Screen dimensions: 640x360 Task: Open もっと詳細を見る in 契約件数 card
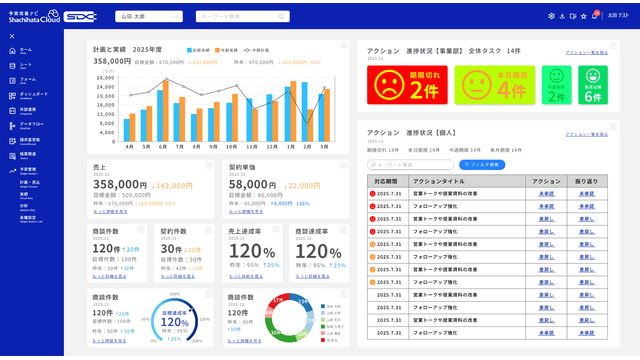coord(178,277)
